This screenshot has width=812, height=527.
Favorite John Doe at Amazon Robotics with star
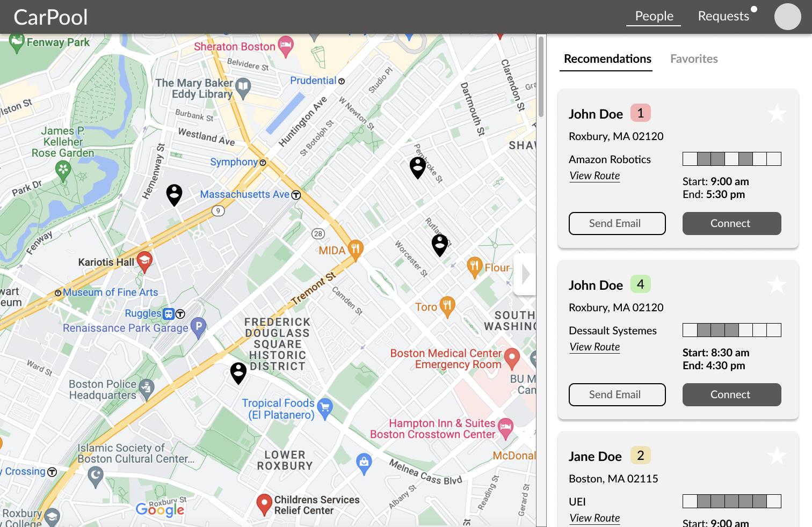pos(777,113)
